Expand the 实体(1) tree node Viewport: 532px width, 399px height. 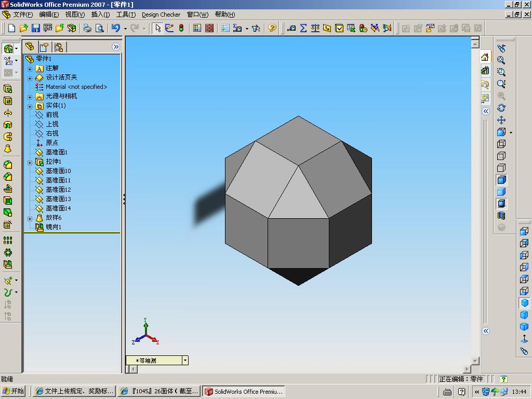[30, 107]
